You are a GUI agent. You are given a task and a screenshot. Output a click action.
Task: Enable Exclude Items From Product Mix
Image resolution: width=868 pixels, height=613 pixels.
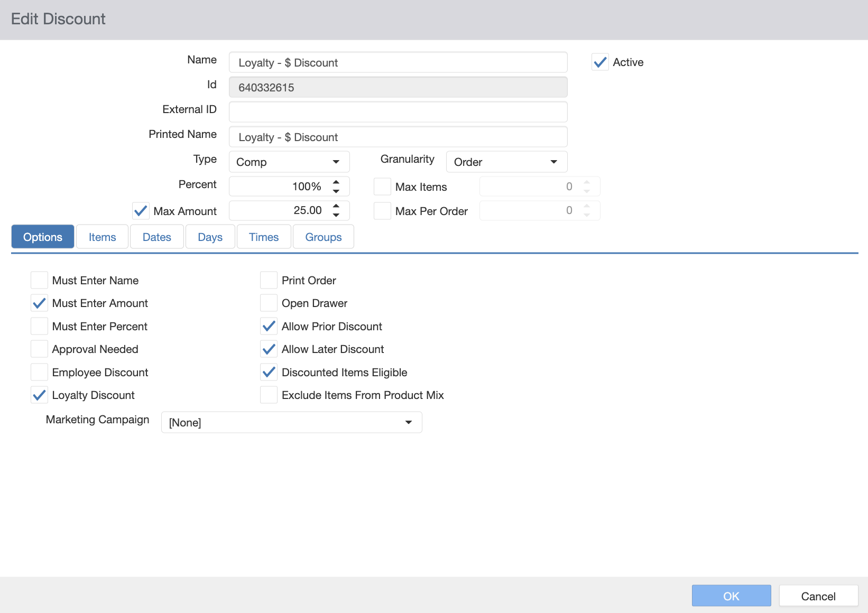point(269,395)
